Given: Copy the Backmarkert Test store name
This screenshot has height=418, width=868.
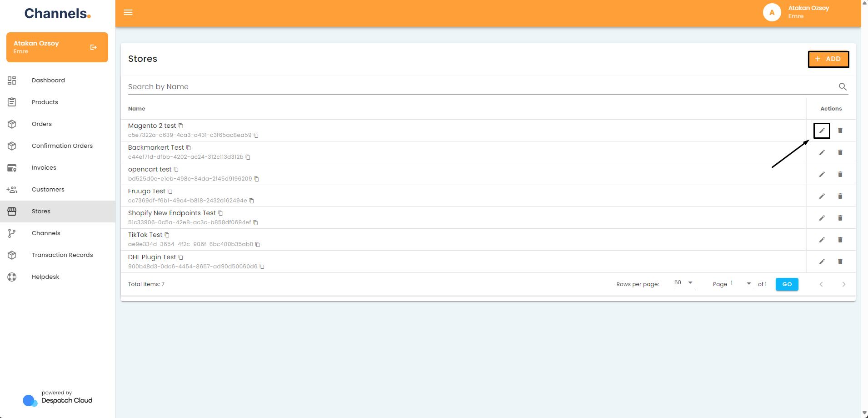Looking at the screenshot, I should 189,148.
